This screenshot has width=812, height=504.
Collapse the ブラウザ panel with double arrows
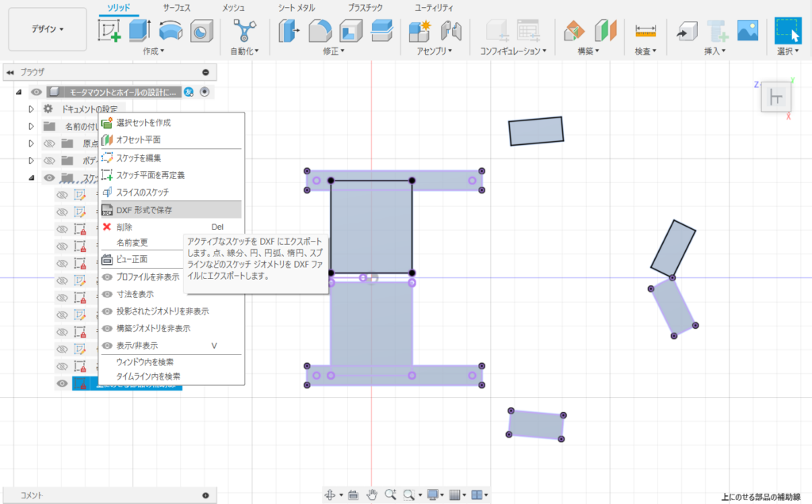click(x=10, y=72)
